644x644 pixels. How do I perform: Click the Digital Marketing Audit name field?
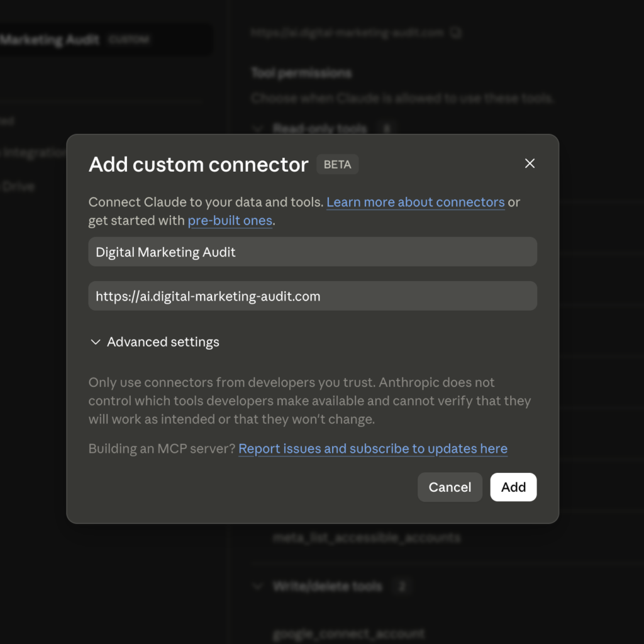click(313, 252)
